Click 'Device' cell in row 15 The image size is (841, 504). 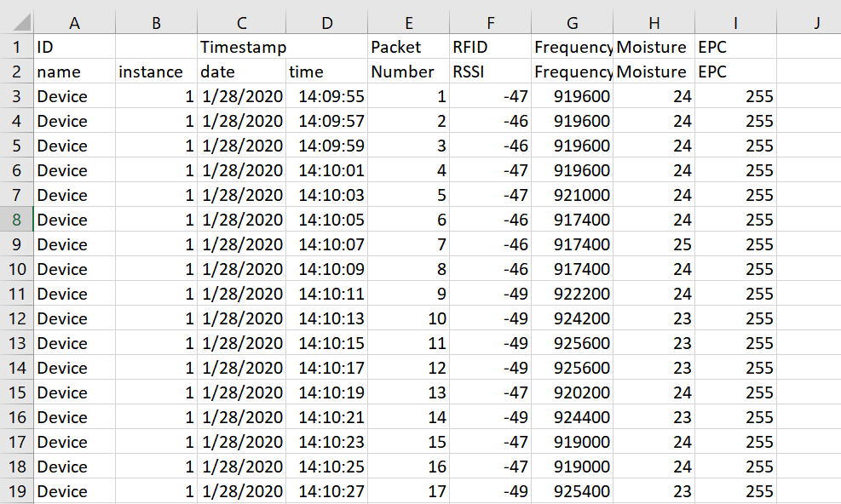(x=74, y=392)
